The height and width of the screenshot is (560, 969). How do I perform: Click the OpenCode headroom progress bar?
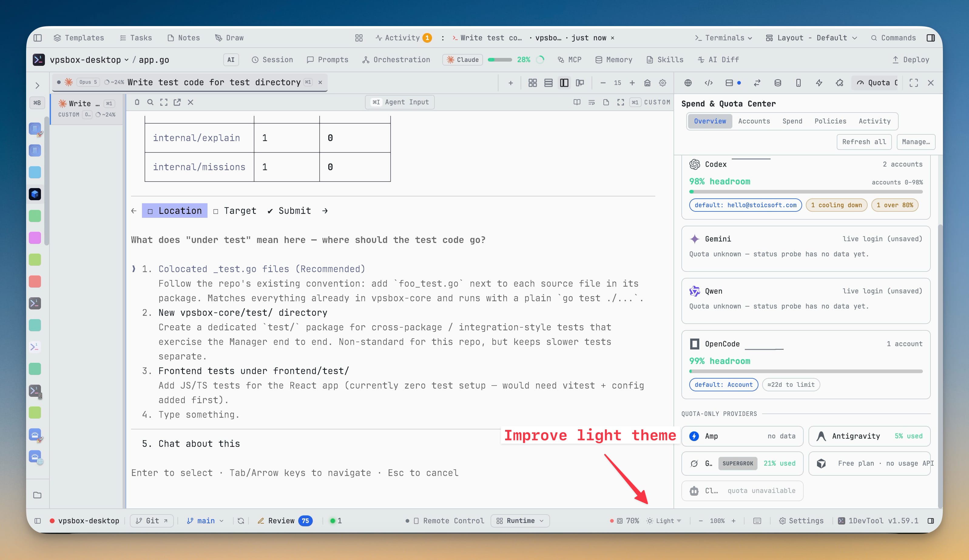(x=805, y=371)
